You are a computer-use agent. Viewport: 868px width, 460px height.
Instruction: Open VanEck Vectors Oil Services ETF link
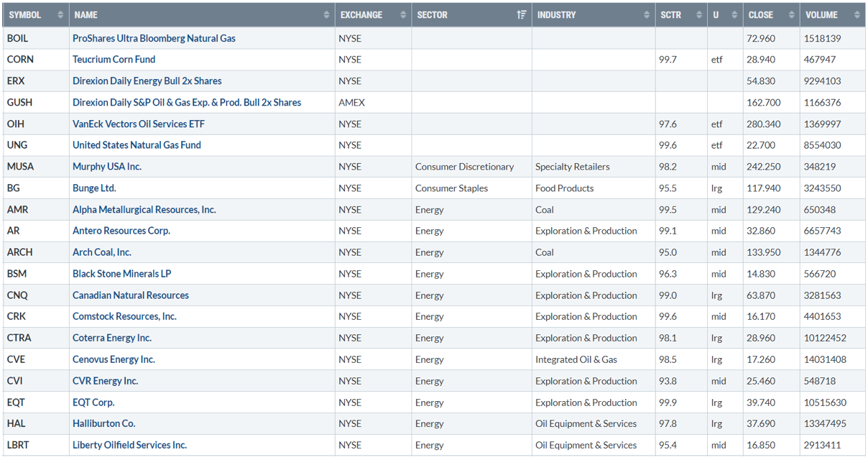tap(139, 124)
